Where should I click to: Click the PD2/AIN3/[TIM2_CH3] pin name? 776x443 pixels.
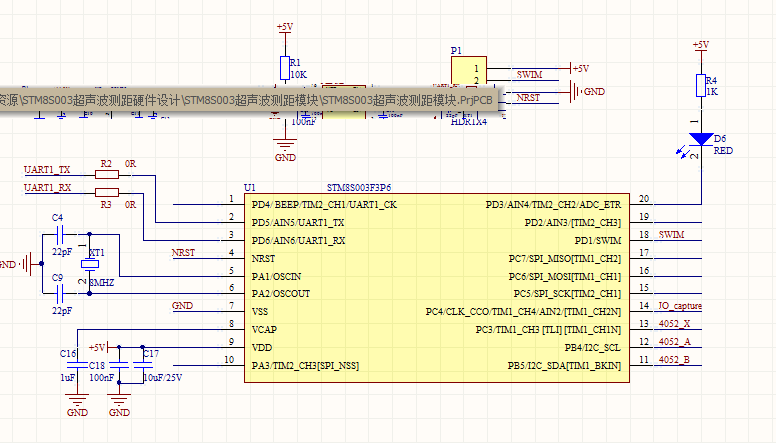[x=573, y=223]
